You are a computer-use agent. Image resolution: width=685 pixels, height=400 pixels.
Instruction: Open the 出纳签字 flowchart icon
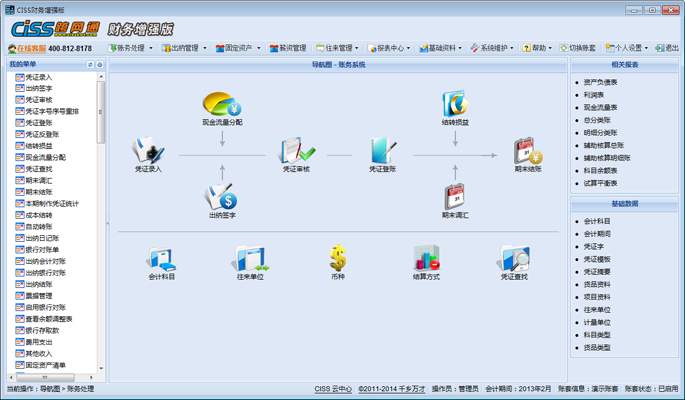(x=222, y=196)
